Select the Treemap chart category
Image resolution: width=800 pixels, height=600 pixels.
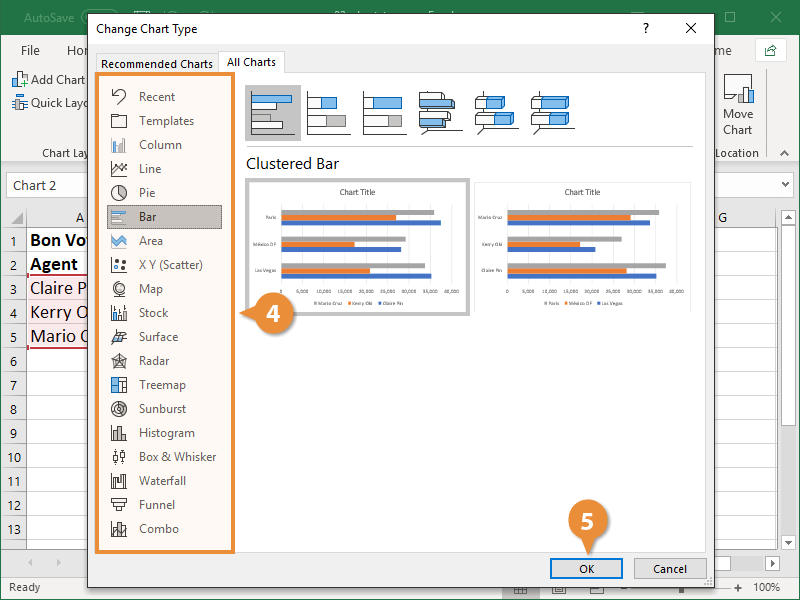[x=164, y=385]
